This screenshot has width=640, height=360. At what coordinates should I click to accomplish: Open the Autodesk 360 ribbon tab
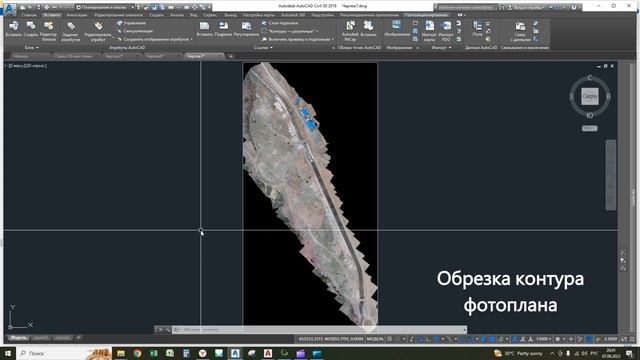tap(293, 15)
